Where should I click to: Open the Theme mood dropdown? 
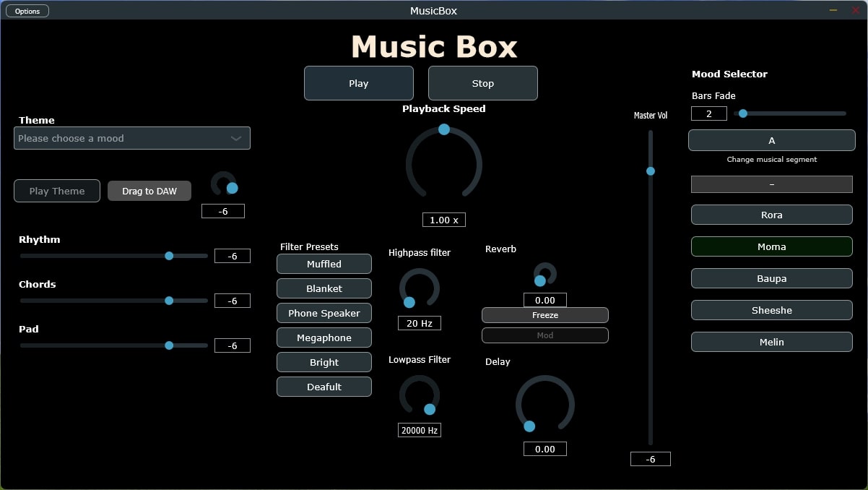(x=131, y=138)
